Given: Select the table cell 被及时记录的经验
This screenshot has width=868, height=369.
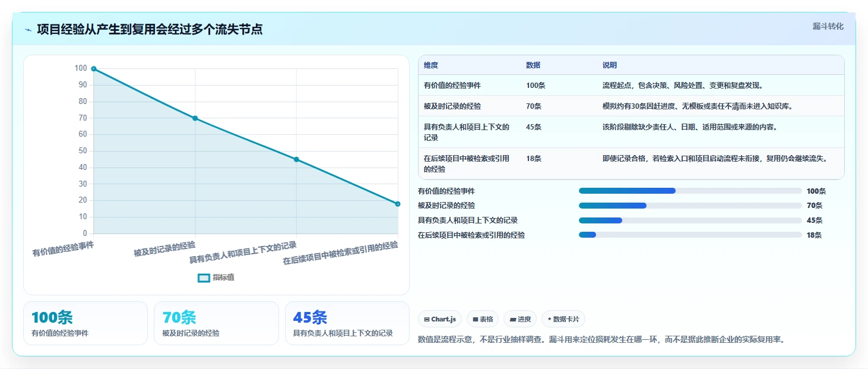Looking at the screenshot, I should (x=452, y=106).
